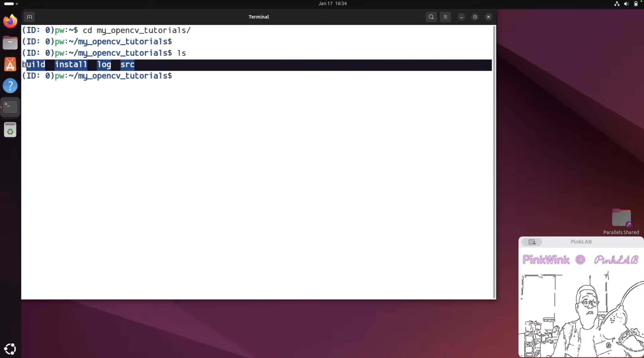Open the clock showing Jan 17 16:34
The image size is (644, 358).
[332, 4]
